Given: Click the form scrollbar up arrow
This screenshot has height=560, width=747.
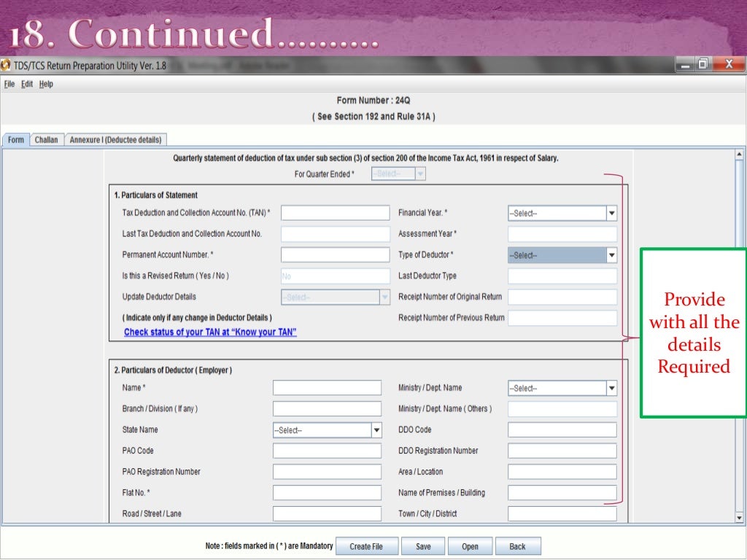Looking at the screenshot, I should coord(739,155).
